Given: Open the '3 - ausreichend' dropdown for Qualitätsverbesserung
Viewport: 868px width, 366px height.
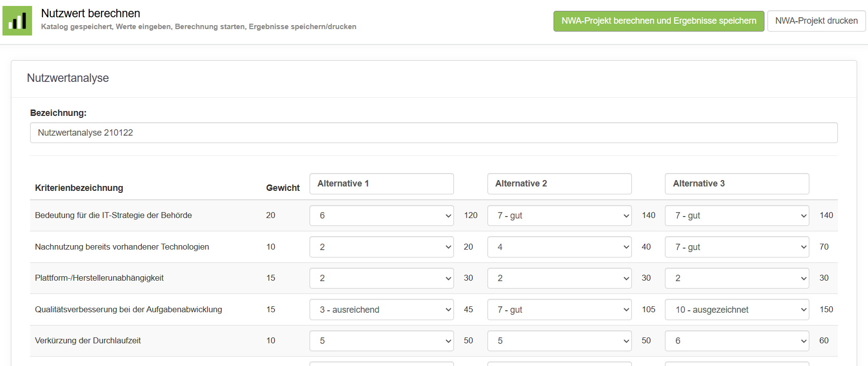Looking at the screenshot, I should 381,310.
